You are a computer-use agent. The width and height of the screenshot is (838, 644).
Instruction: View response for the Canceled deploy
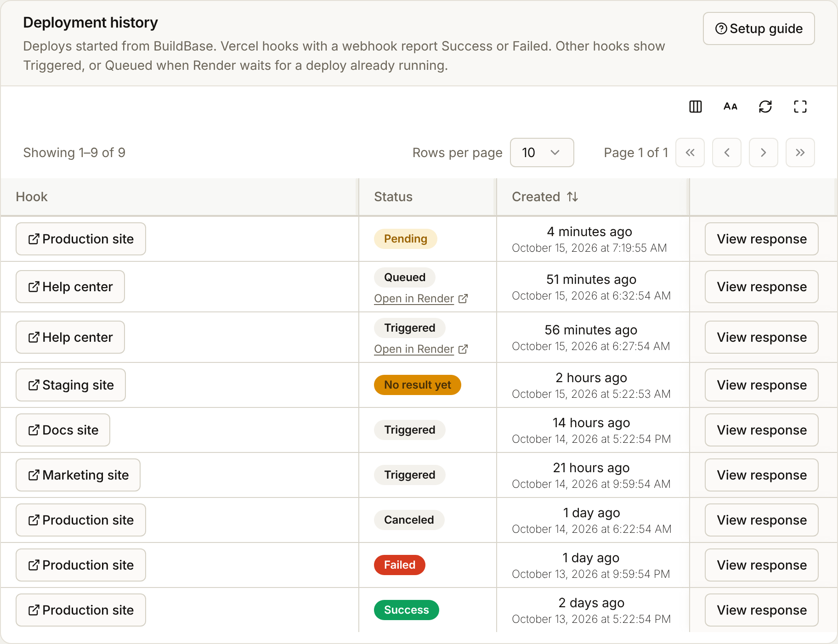pyautogui.click(x=762, y=520)
